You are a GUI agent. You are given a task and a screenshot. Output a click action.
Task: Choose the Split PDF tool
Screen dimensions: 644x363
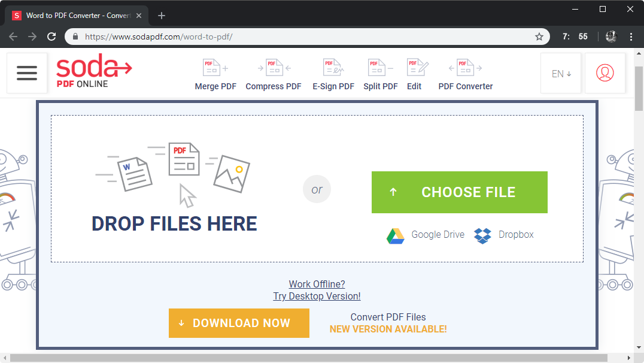coord(380,74)
